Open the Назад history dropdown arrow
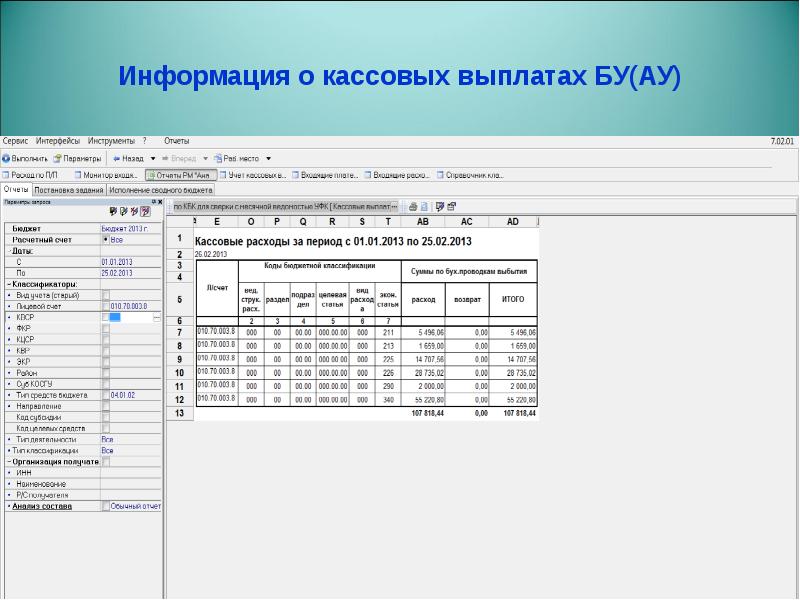 152,158
